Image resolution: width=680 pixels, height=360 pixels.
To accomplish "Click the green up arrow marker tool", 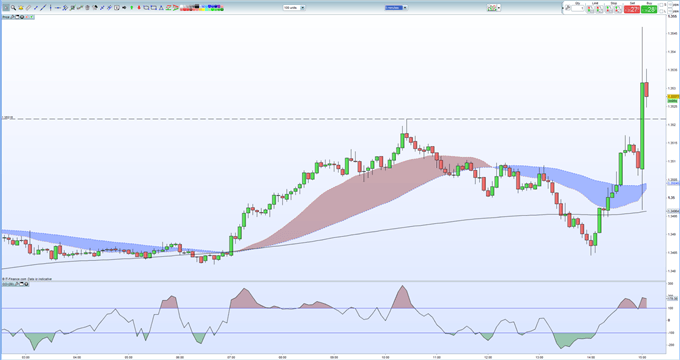I will pos(131,7).
